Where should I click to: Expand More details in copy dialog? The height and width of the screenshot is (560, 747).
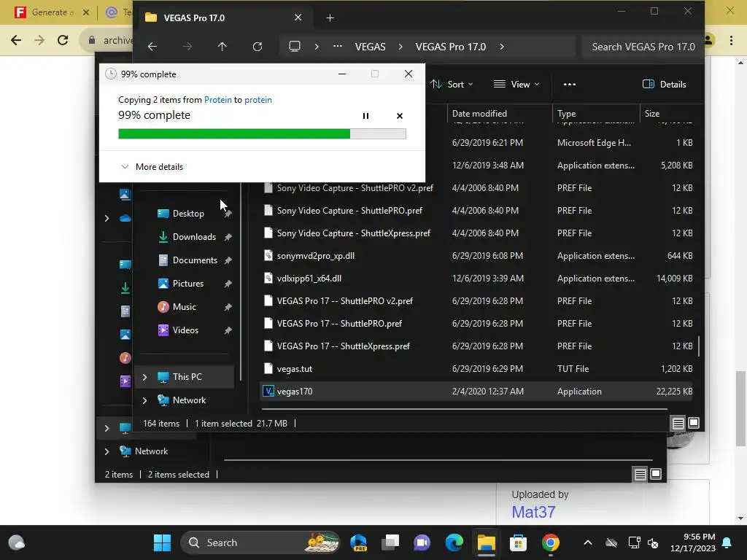click(152, 167)
